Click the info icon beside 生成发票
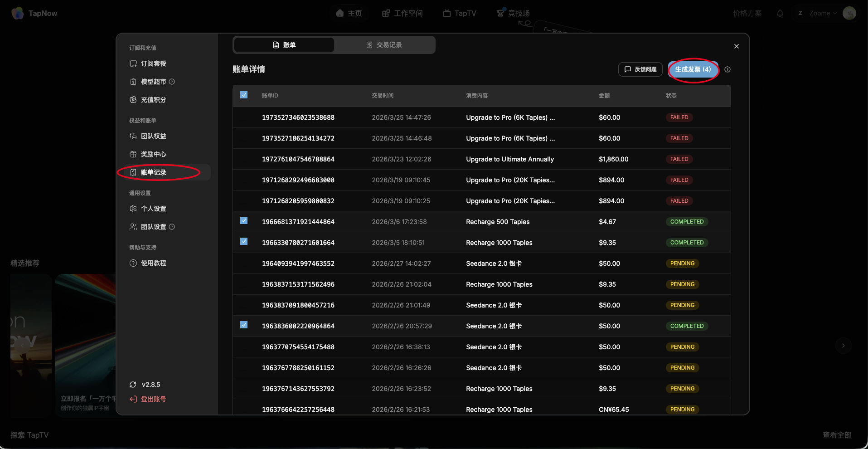This screenshot has width=868, height=449. [x=727, y=69]
